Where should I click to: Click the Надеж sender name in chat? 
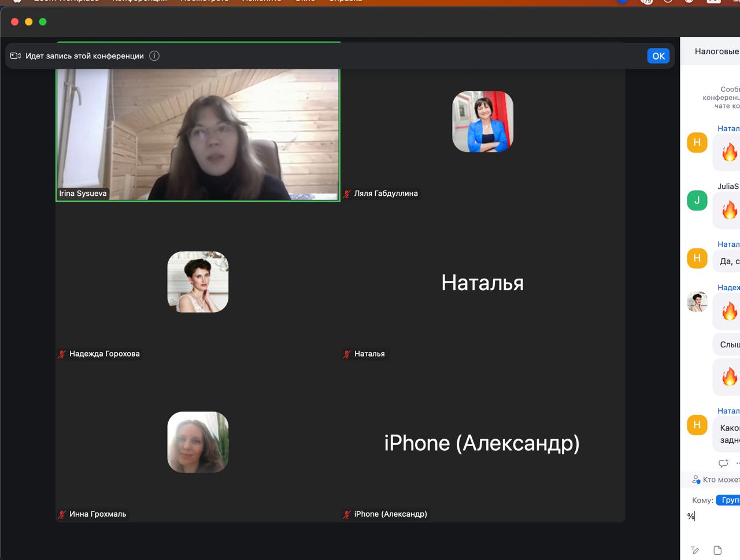click(x=728, y=287)
